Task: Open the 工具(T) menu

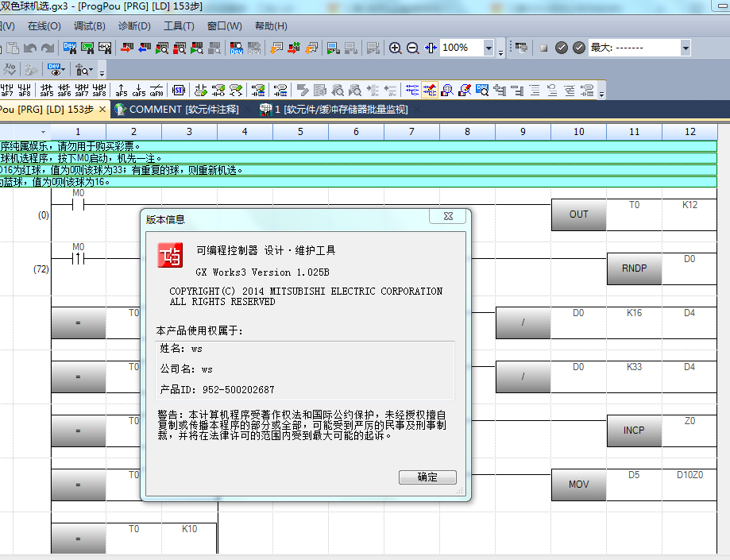Action: tap(179, 26)
